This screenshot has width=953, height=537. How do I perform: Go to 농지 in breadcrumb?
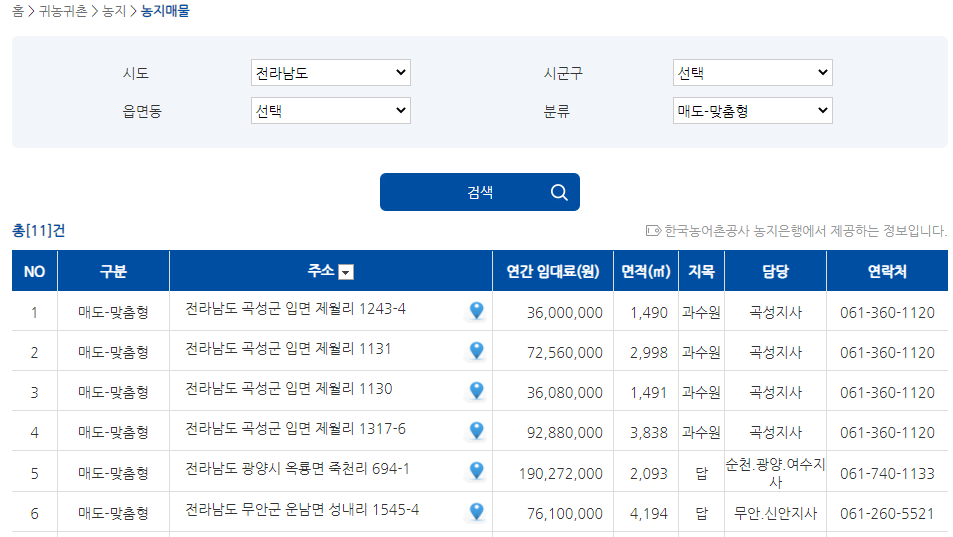pyautogui.click(x=114, y=11)
